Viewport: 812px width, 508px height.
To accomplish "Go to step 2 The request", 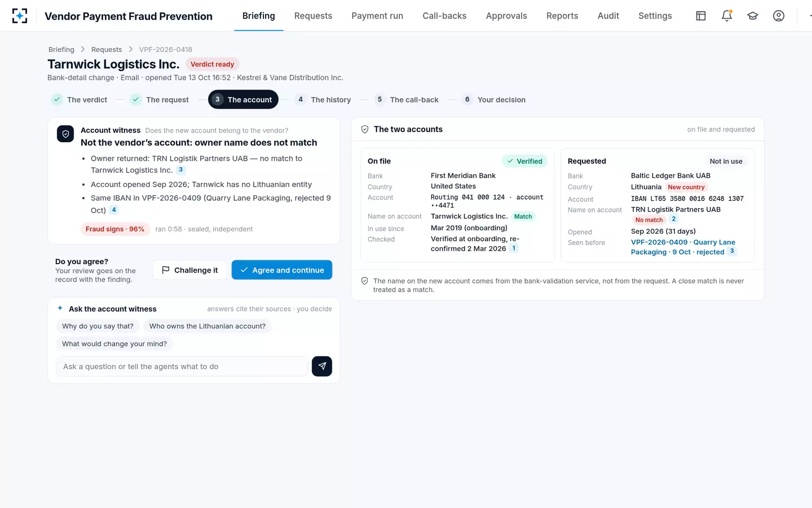I will pyautogui.click(x=160, y=100).
